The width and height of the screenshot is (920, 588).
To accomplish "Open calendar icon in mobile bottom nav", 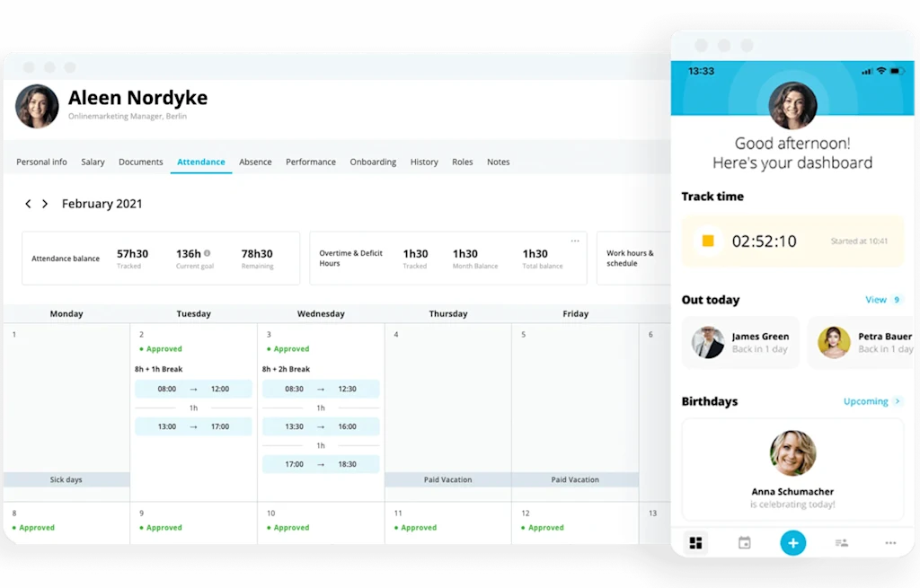I will click(744, 543).
